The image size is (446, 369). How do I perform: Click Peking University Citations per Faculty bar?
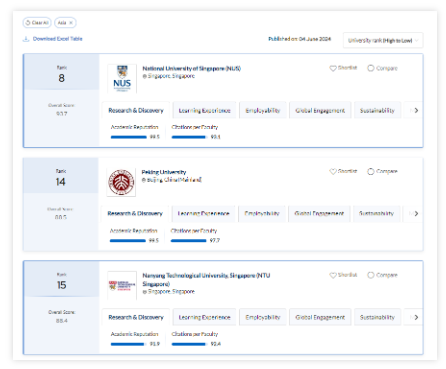pyautogui.click(x=189, y=241)
